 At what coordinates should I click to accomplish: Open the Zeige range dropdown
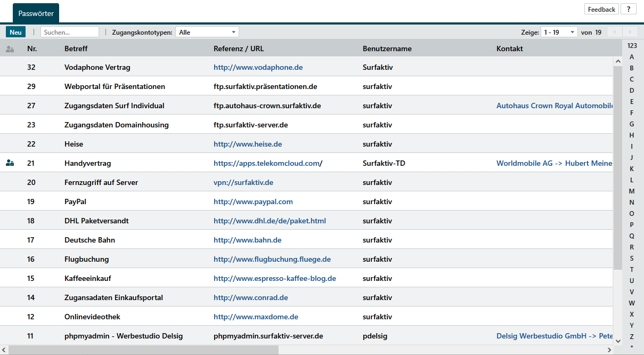pos(559,33)
